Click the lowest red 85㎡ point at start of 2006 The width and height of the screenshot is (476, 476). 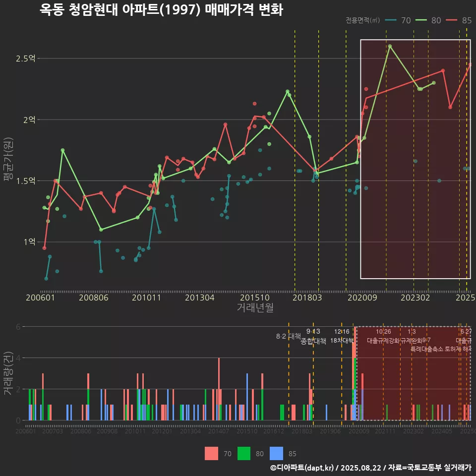[x=44, y=248]
